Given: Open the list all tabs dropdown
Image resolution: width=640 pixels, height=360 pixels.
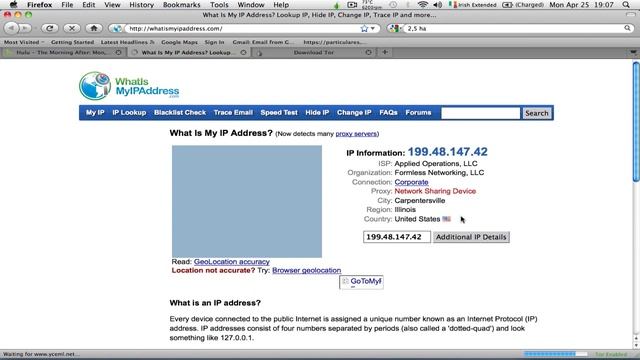Looking at the screenshot, I should coord(633,52).
